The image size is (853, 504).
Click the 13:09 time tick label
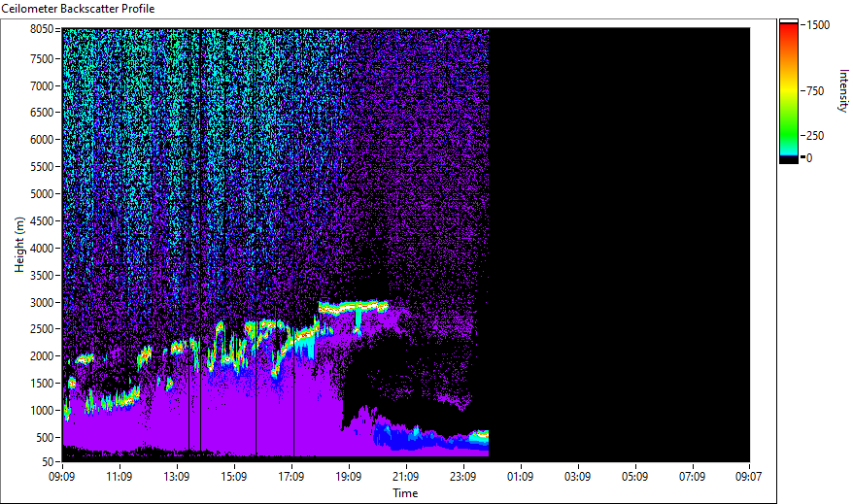click(177, 477)
